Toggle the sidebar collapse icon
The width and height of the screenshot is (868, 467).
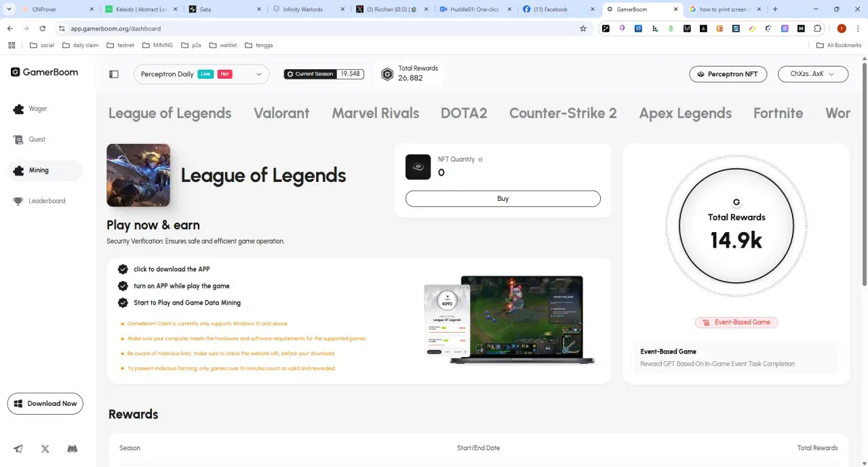114,74
